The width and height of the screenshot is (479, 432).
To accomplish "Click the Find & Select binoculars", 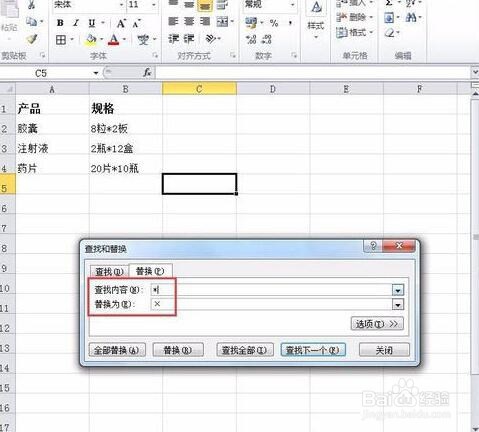I will pyautogui.click(x=411, y=17).
